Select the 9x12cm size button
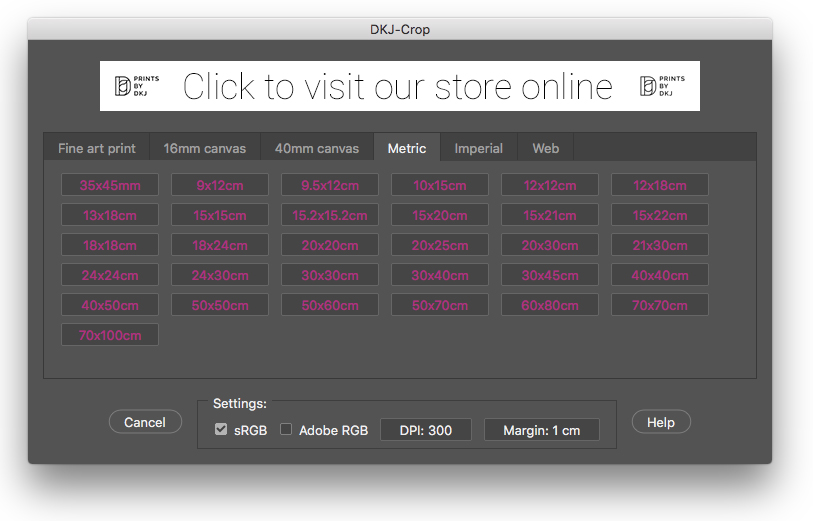813x521 pixels. pos(220,185)
